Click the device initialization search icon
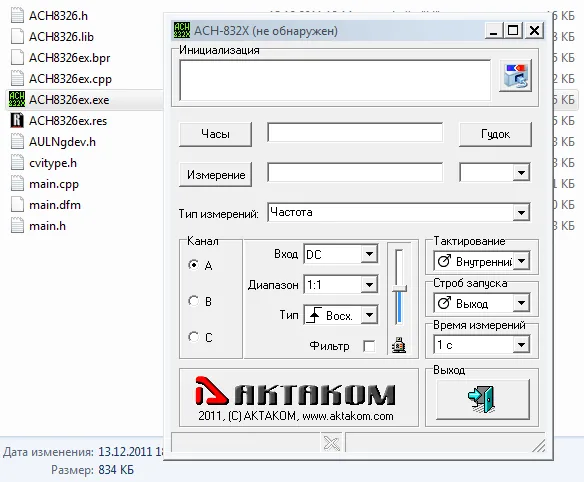This screenshot has height=482, width=584. pyautogui.click(x=515, y=76)
